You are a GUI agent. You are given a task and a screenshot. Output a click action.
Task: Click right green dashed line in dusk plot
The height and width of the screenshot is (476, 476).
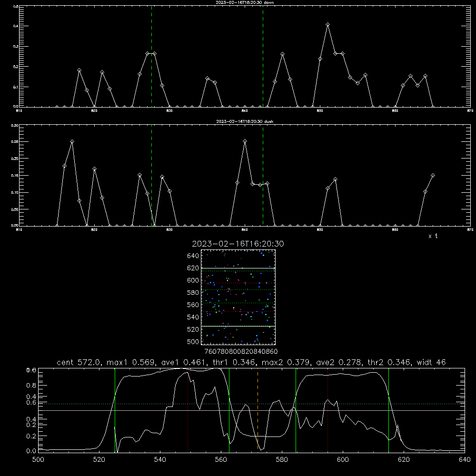[x=263, y=175]
